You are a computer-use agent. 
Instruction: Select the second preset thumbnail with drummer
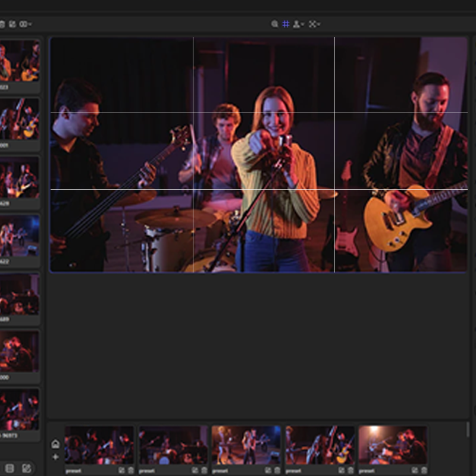(173, 445)
